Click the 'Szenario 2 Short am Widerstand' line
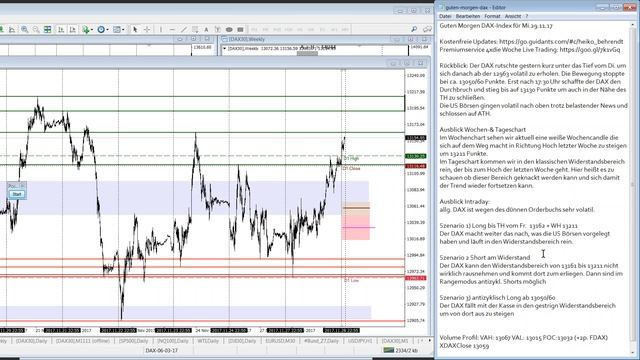This screenshot has width=640, height=360. tap(484, 258)
